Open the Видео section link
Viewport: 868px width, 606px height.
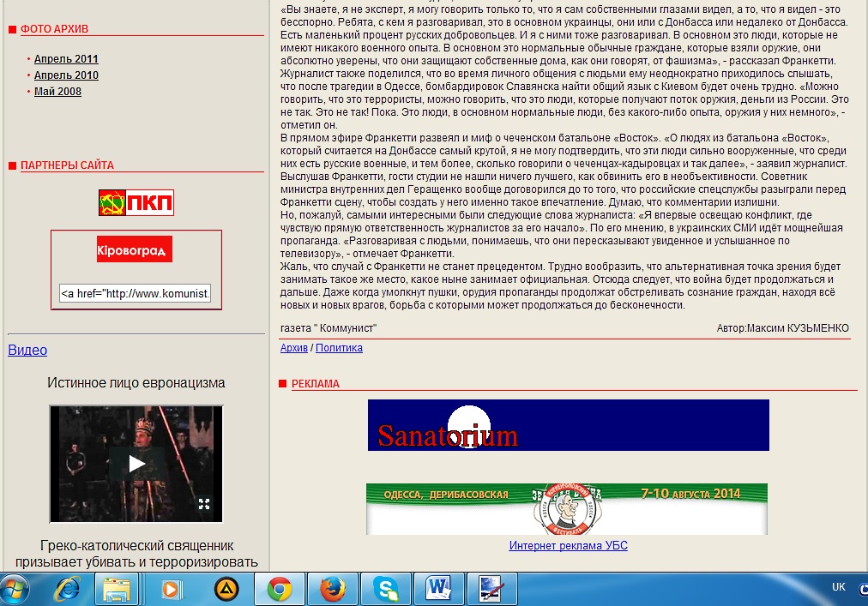[27, 351]
